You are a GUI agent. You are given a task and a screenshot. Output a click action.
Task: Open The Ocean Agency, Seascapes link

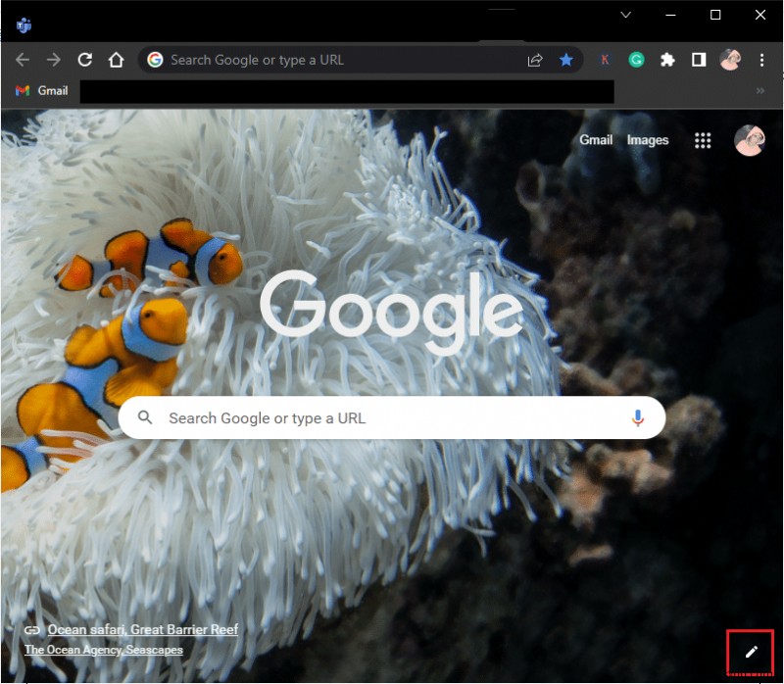coord(103,650)
